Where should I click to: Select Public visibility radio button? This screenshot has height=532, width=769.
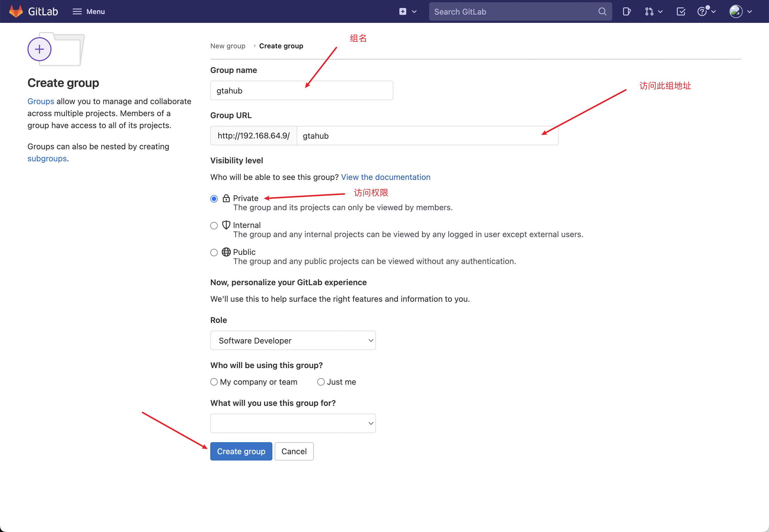[x=214, y=252]
